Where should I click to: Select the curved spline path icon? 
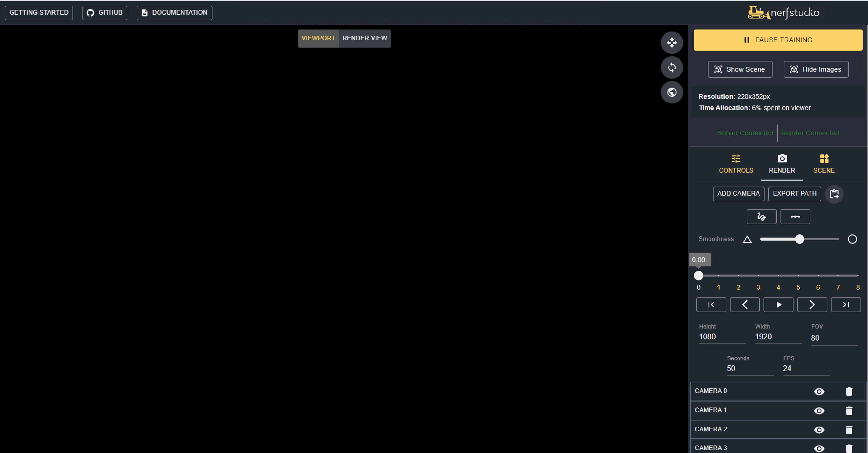click(762, 217)
